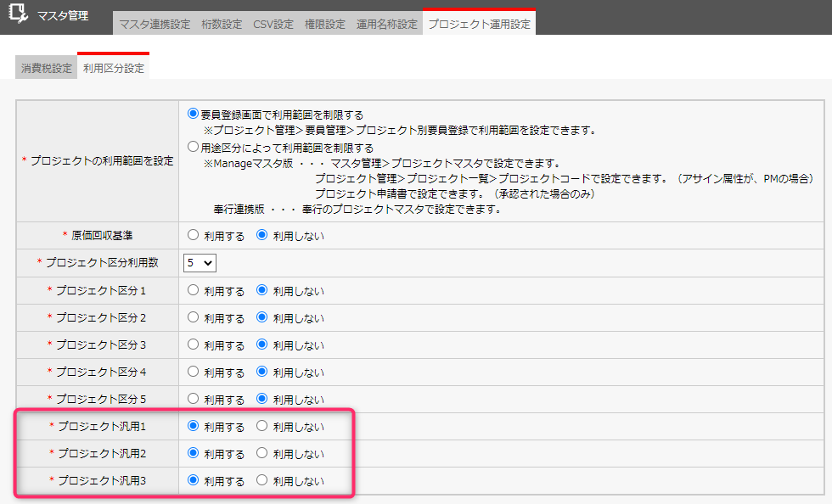Click the マスタ管理 icon in header

(x=18, y=15)
